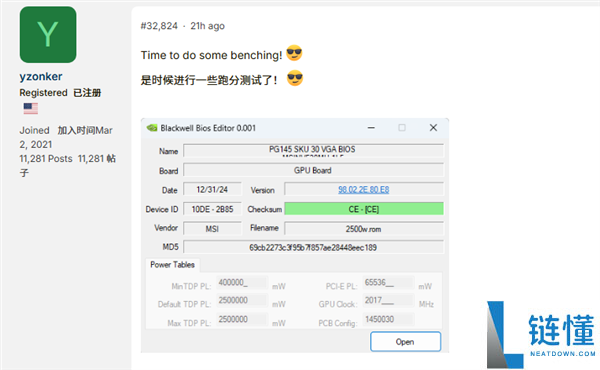This screenshot has width=600, height=370.
Task: Maximize the Blackwell Bios Editor window
Action: pos(402,128)
